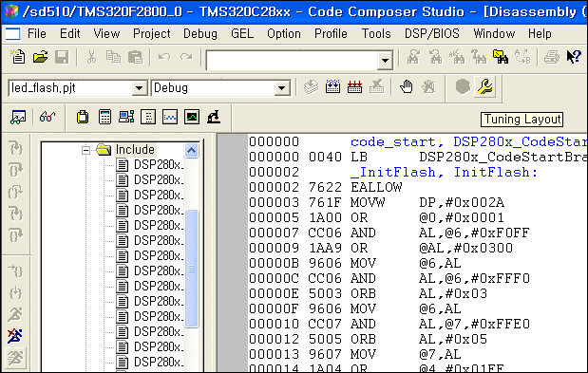The width and height of the screenshot is (588, 373).
Task: Open the Tools menu
Action: point(376,34)
